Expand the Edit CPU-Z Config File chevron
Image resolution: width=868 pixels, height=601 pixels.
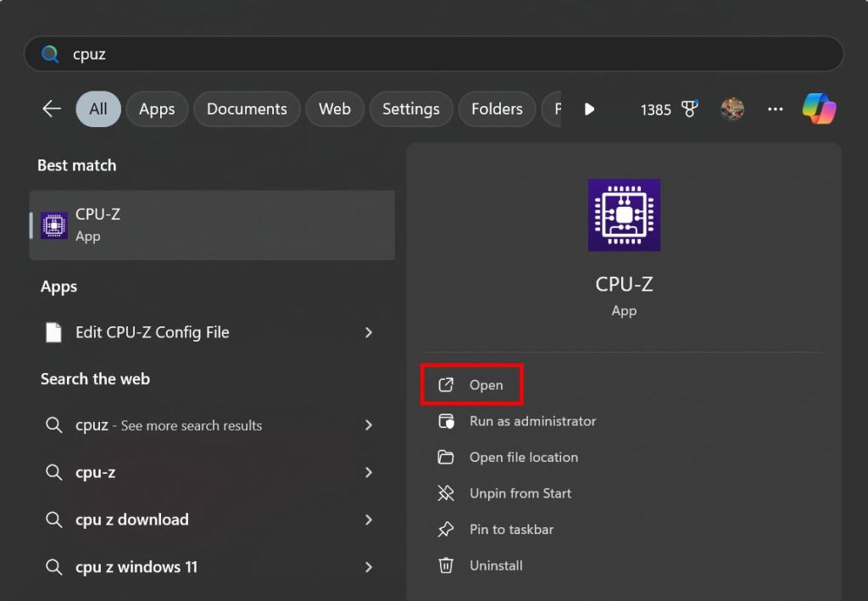coord(369,332)
